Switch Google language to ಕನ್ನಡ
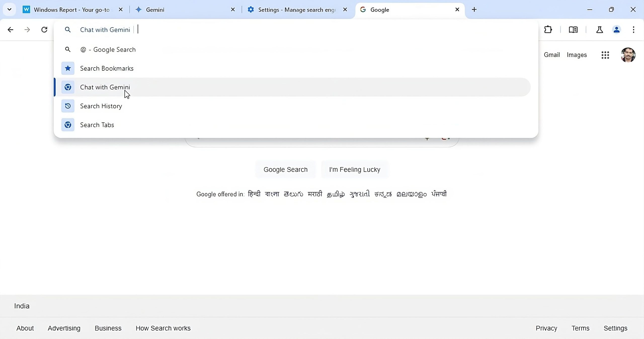The image size is (644, 339). pos(383,194)
